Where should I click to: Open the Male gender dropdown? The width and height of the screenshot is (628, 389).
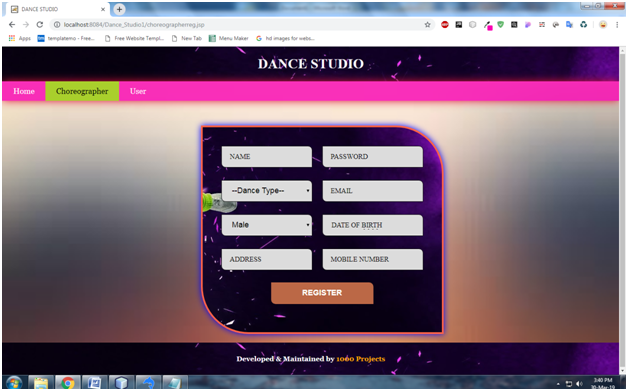tap(267, 225)
